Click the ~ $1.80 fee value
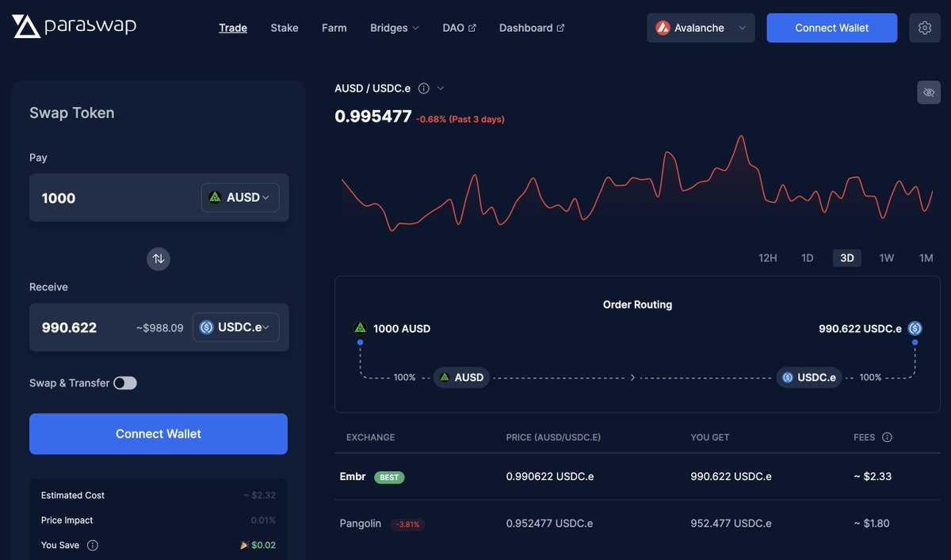The height and width of the screenshot is (560, 951). click(x=873, y=524)
